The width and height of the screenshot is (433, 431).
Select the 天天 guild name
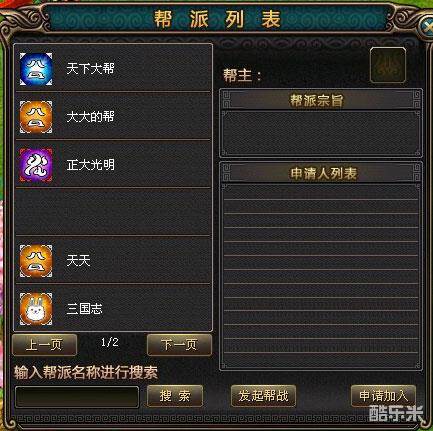pyautogui.click(x=78, y=261)
